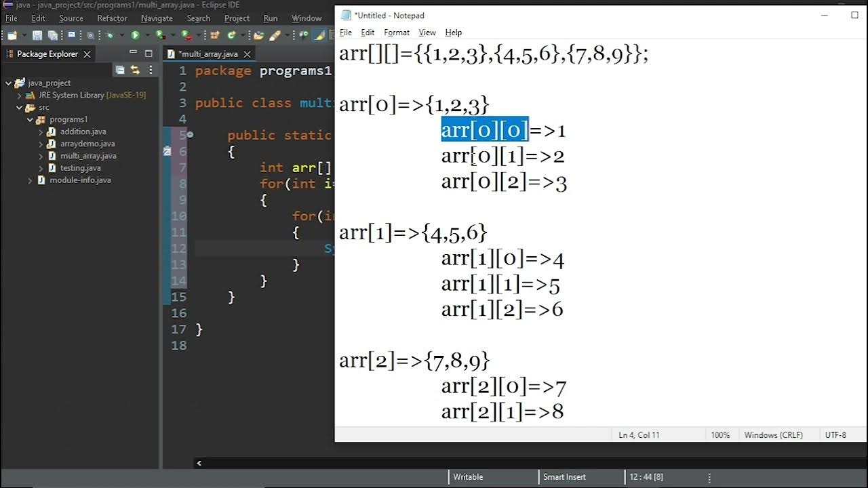Click the pencil Search/annotation icon in toolbar
The image size is (868, 488).
point(275,35)
